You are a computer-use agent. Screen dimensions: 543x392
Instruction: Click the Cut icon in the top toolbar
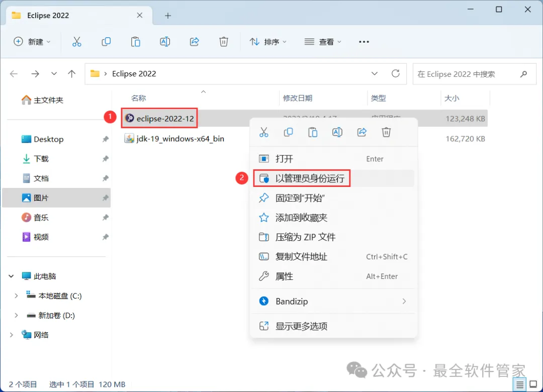point(76,42)
